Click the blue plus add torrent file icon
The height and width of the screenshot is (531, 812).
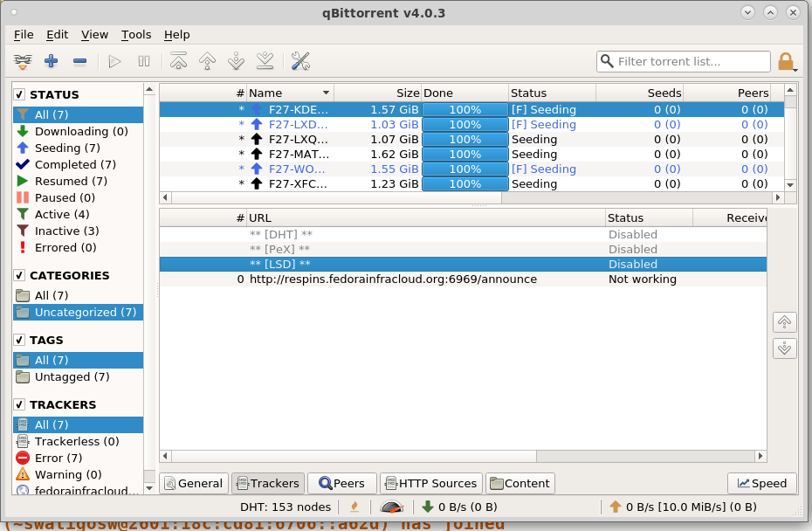click(x=51, y=61)
